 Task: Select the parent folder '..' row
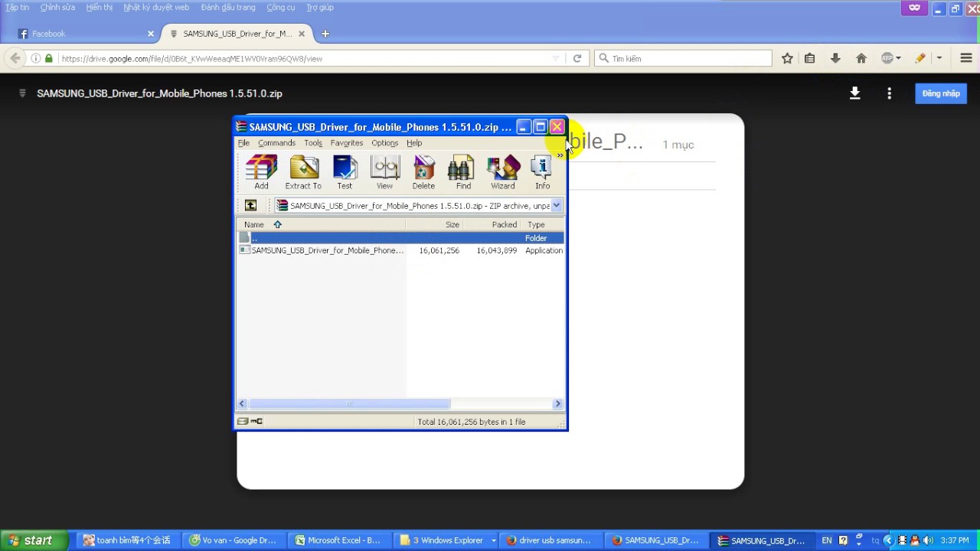400,238
